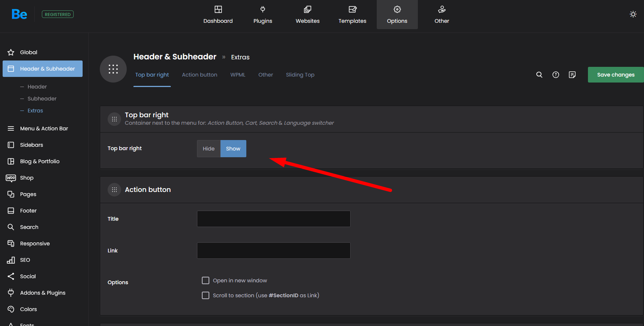This screenshot has width=644, height=326.
Task: Select Options in the top navigation
Action: (x=397, y=15)
